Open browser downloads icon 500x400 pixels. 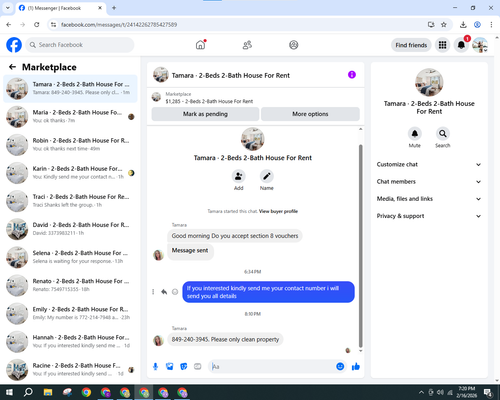pyautogui.click(x=463, y=24)
